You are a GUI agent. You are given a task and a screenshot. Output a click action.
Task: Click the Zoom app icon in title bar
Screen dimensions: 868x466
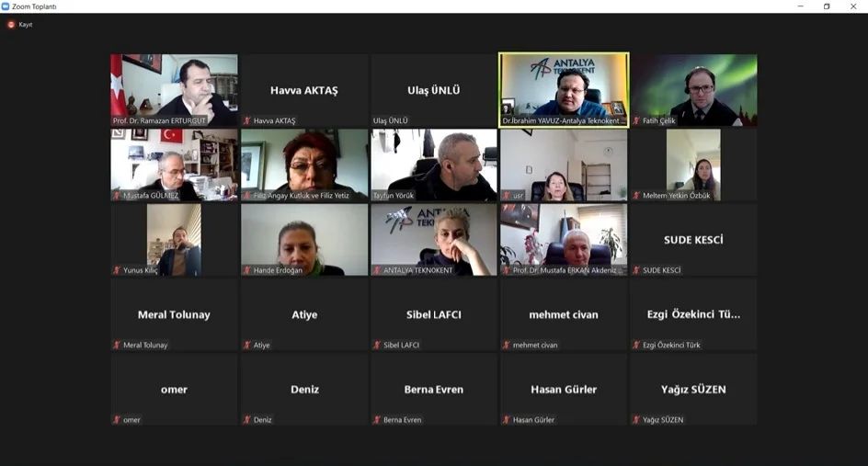coord(6,6)
